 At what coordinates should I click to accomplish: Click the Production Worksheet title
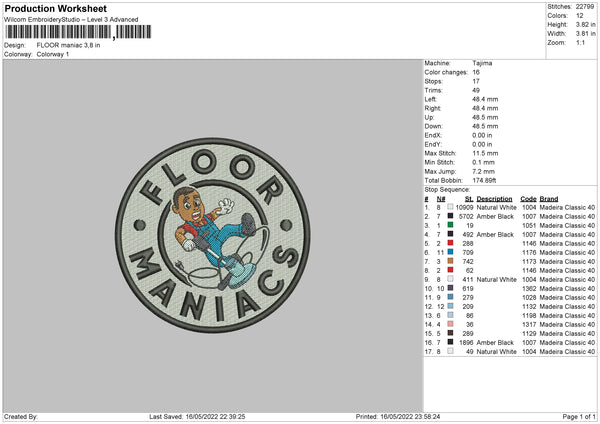55,8
